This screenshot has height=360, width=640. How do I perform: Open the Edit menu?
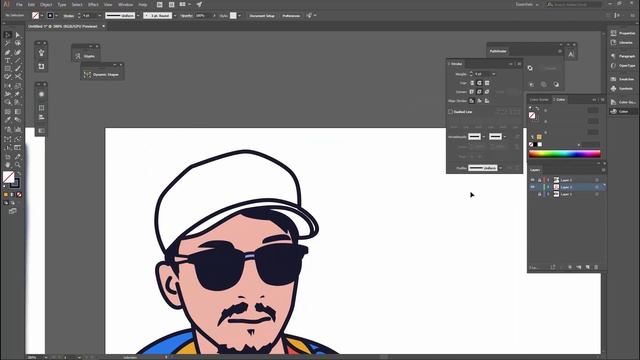[x=31, y=4]
